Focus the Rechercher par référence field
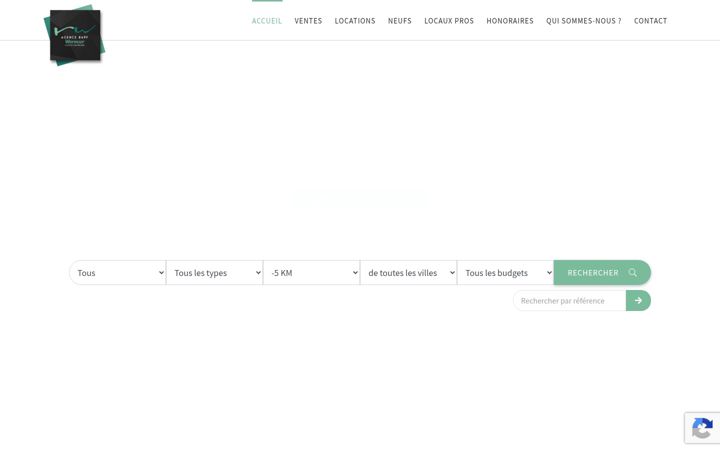This screenshot has width=720, height=450. coord(569,300)
